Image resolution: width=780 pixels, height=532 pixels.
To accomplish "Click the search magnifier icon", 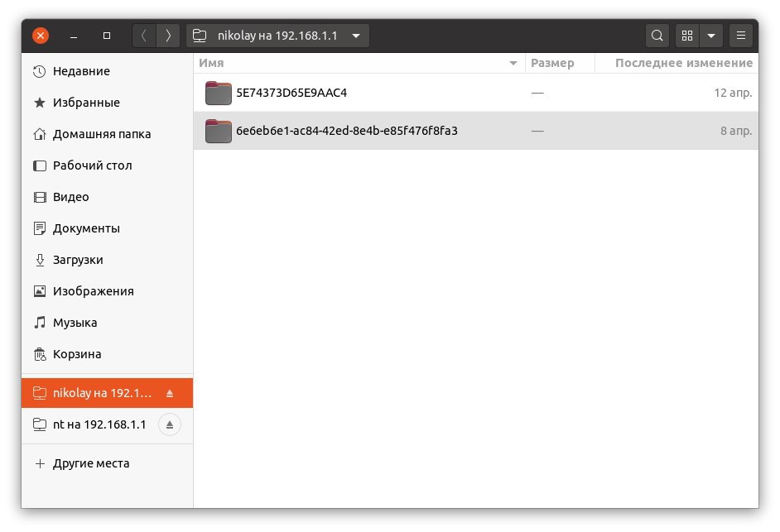I will coord(657,36).
